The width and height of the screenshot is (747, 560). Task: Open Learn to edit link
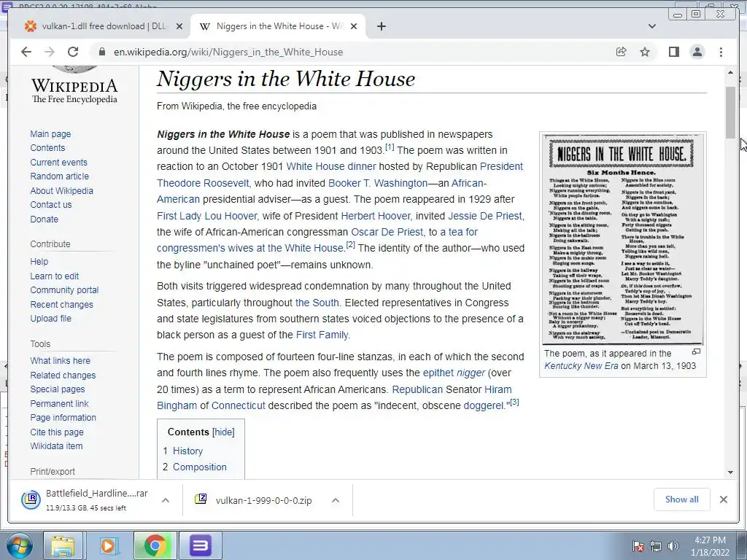(54, 276)
